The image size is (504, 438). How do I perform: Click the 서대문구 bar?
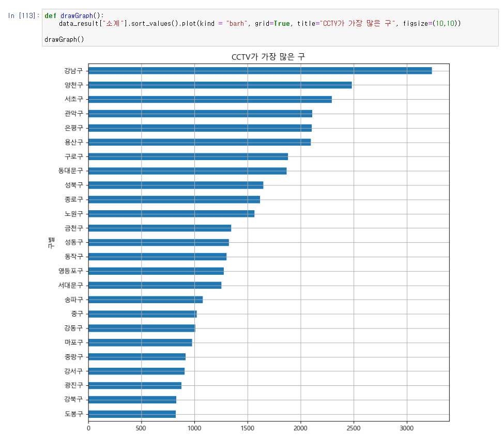(x=155, y=285)
